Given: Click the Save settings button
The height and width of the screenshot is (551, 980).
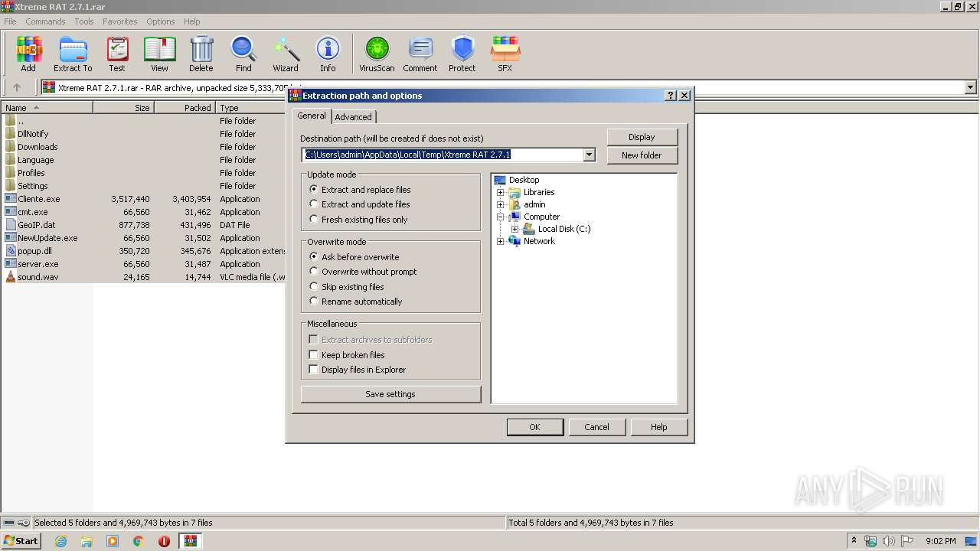Looking at the screenshot, I should [390, 394].
